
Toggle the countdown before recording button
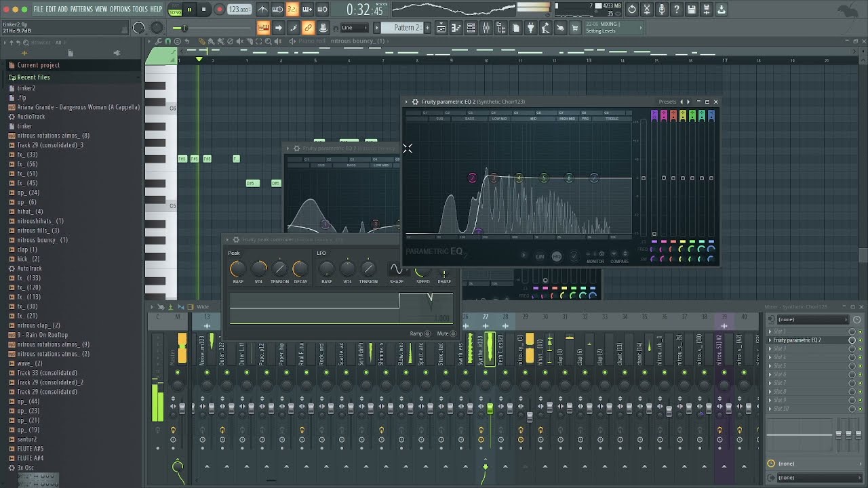[292, 9]
